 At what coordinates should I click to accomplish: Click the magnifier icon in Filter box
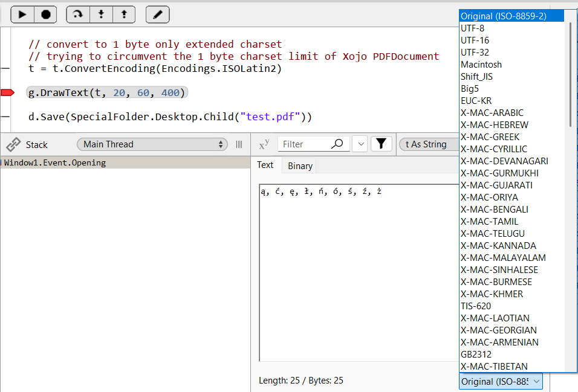coord(337,144)
